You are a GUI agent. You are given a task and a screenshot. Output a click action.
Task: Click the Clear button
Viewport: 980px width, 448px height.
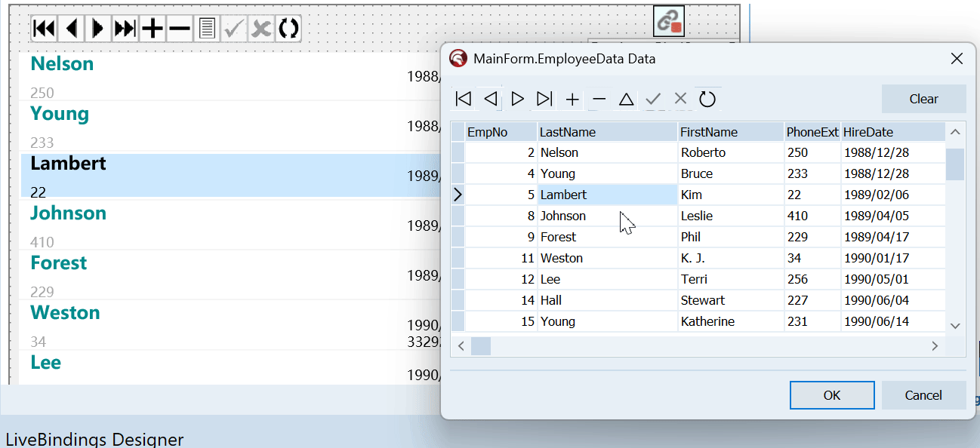click(x=923, y=99)
